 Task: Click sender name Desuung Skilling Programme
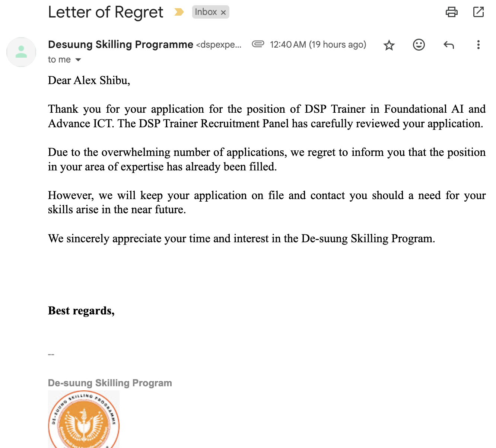(121, 45)
